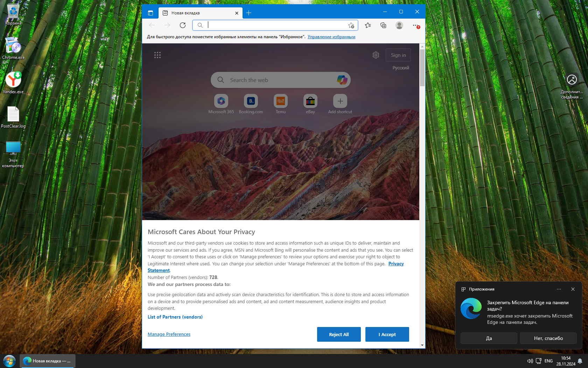
Task: Open the eBay shortcut
Action: (310, 104)
